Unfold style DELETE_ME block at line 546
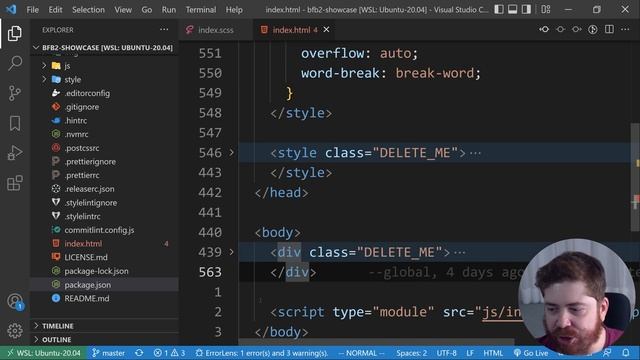 pyautogui.click(x=231, y=153)
